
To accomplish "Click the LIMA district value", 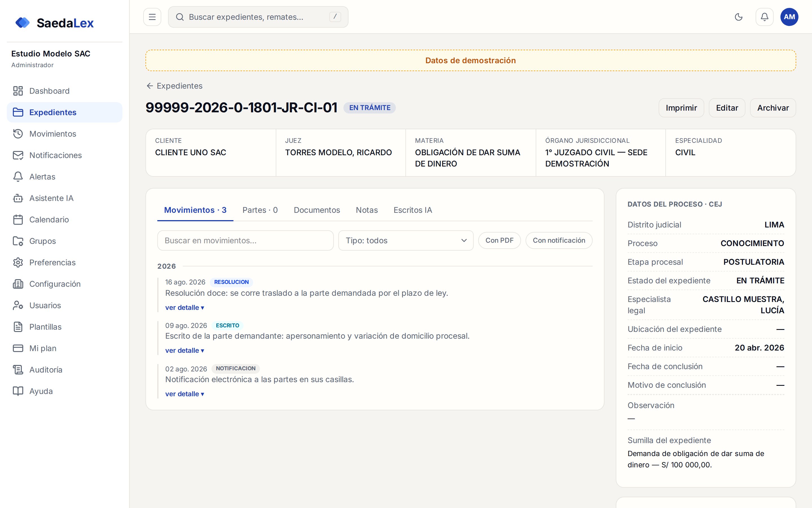I will click(x=774, y=225).
